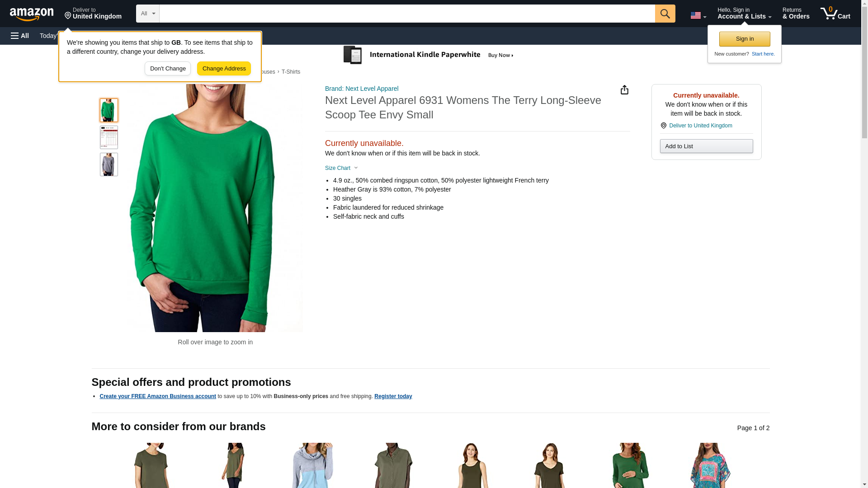Click the share icon
This screenshot has width=868, height=488.
[x=624, y=90]
